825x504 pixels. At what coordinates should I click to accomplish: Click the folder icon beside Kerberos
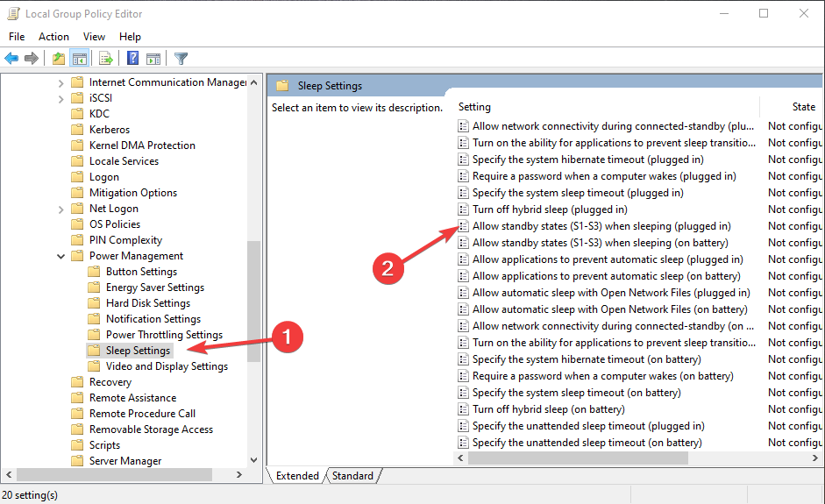pyautogui.click(x=77, y=130)
